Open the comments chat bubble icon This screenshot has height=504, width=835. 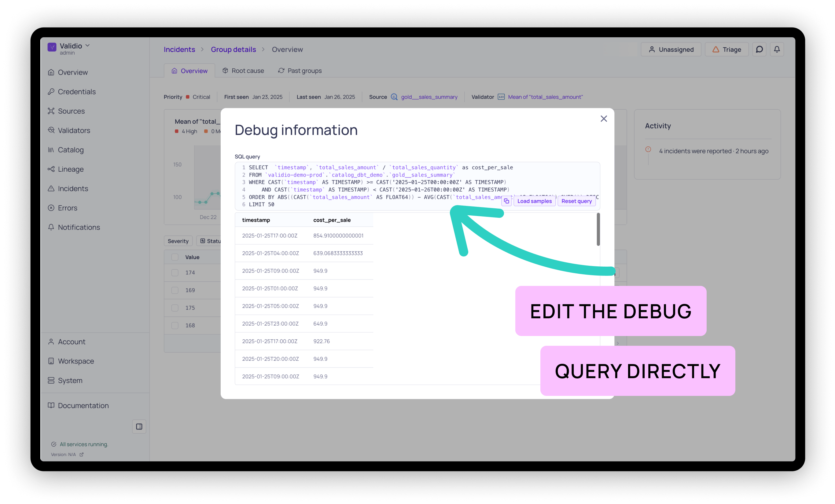(759, 49)
